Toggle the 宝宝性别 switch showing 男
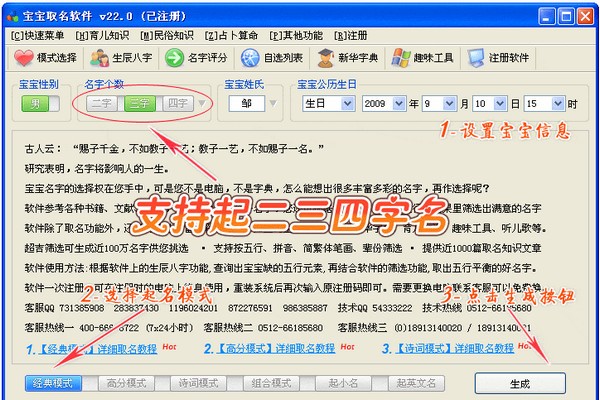The height and width of the screenshot is (400, 600). (41, 103)
